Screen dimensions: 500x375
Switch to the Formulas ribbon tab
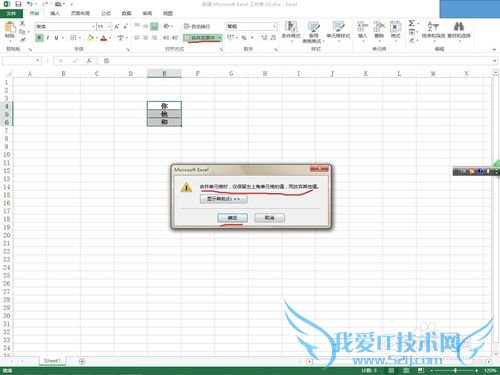(106, 13)
